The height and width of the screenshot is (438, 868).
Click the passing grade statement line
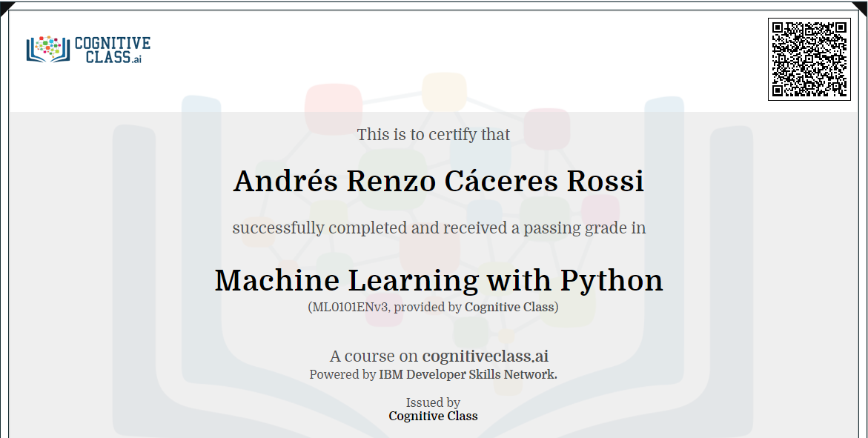click(x=439, y=228)
